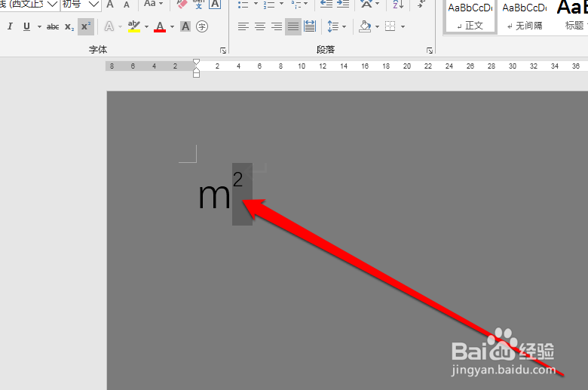
Task: Align text right
Action: (x=277, y=26)
